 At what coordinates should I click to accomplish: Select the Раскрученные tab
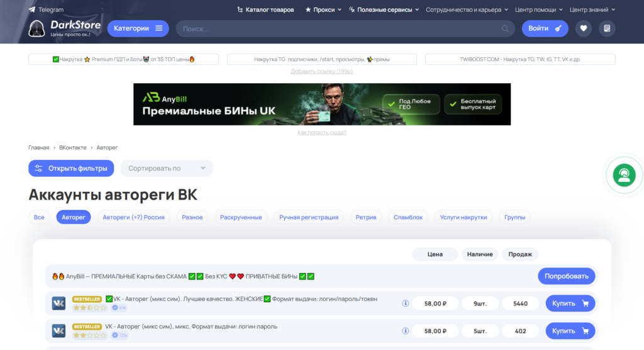click(x=241, y=217)
